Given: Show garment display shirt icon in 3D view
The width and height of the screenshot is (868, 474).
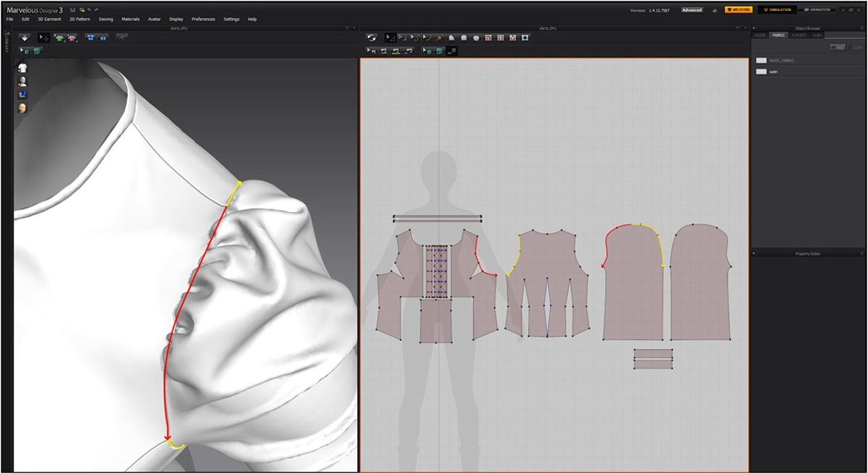Looking at the screenshot, I should pos(22,67).
